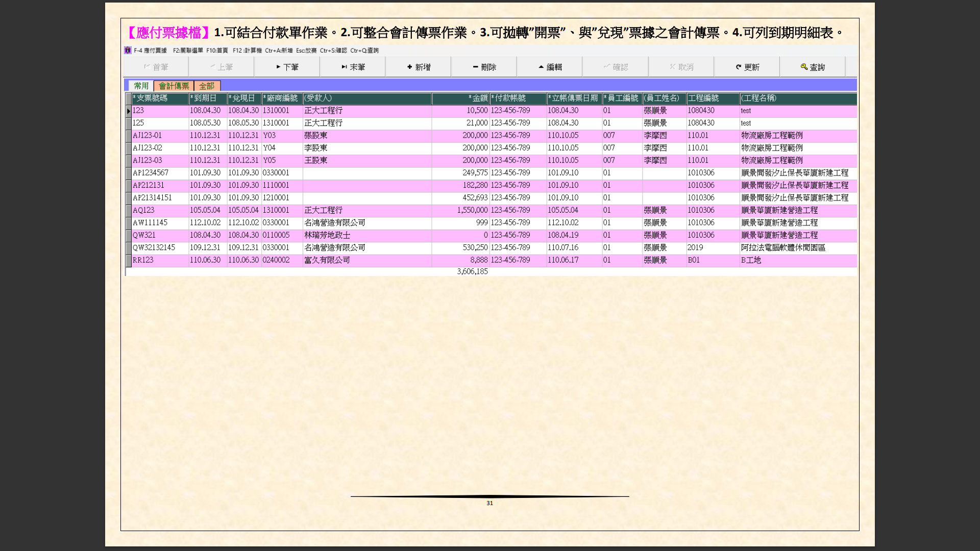
Task: Select cheque number cell 125
Action: [160, 123]
